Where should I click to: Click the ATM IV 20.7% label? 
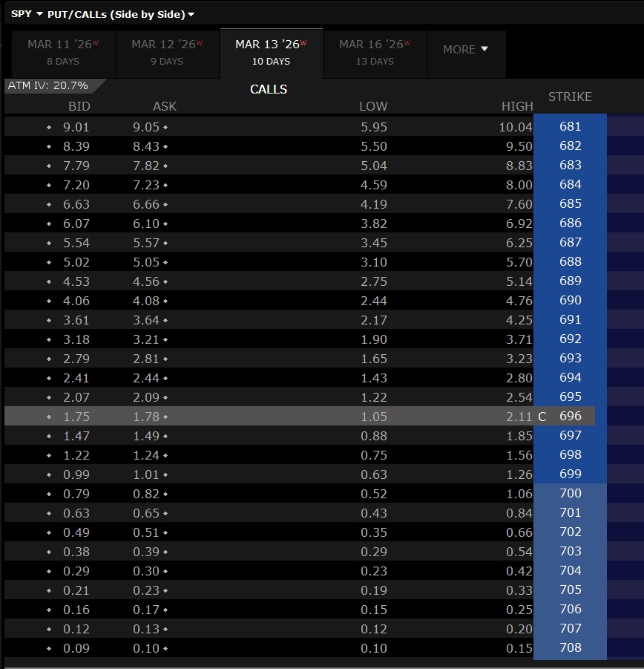(x=48, y=85)
